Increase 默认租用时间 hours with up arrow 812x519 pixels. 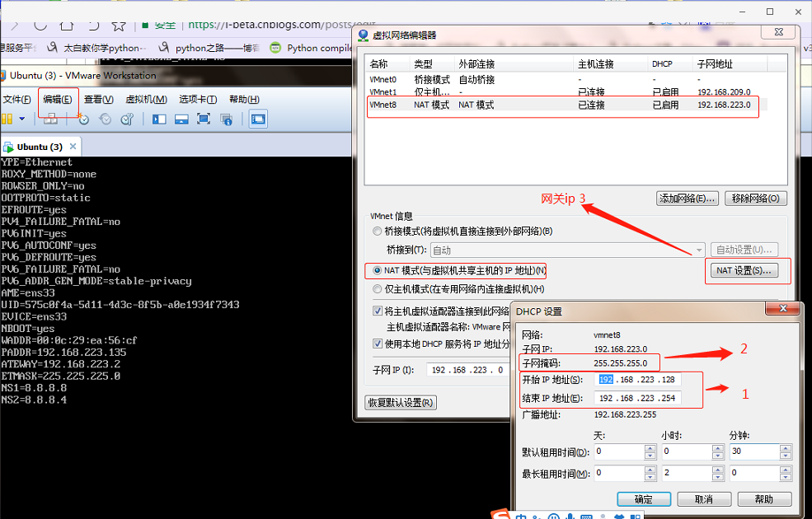tap(717, 448)
